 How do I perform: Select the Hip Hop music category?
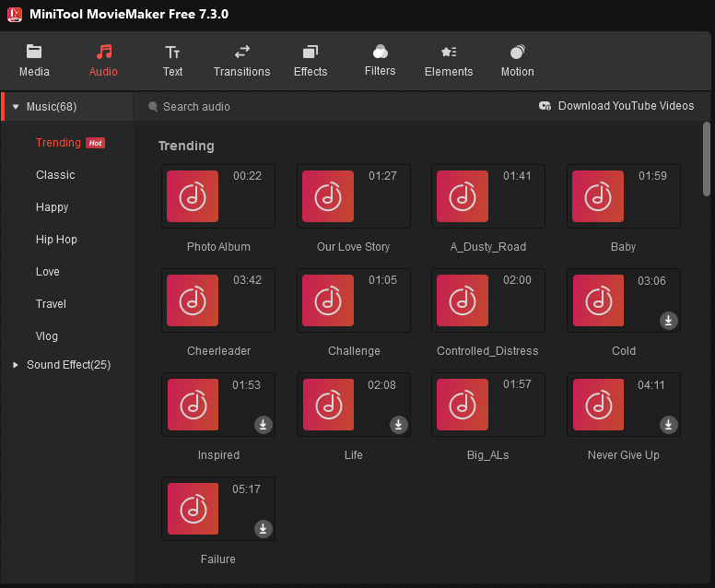pyautogui.click(x=56, y=240)
